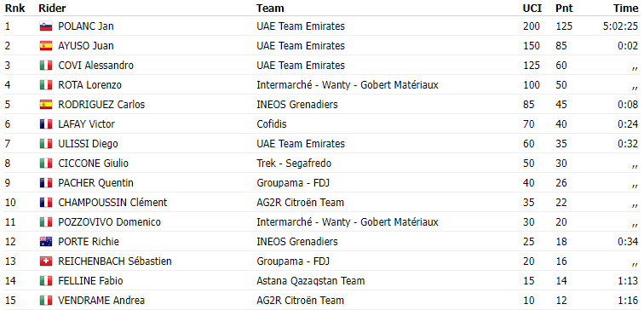Click the Australian flag beside PORTE Richie
Screen dimensions: 644x310
click(x=46, y=242)
